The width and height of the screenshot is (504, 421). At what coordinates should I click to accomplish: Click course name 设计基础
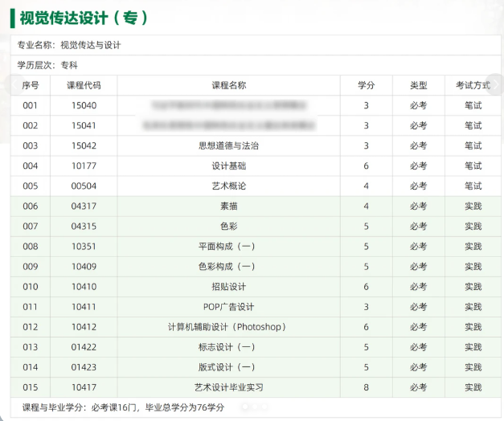tap(229, 166)
